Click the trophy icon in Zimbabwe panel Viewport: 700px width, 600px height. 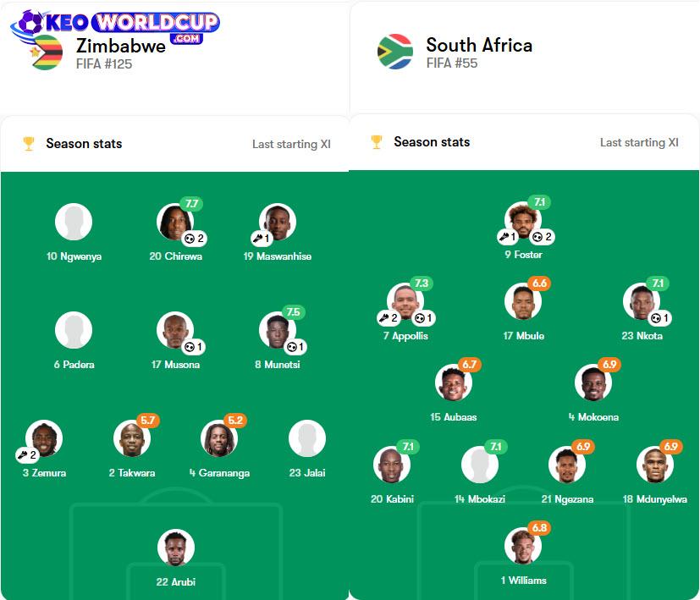(x=29, y=144)
